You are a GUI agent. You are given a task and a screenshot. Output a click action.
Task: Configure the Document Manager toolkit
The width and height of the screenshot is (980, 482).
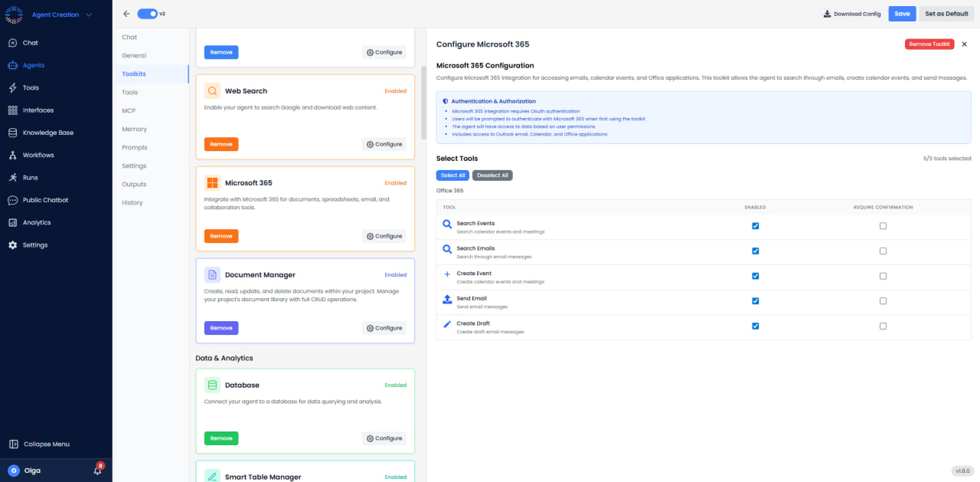384,328
